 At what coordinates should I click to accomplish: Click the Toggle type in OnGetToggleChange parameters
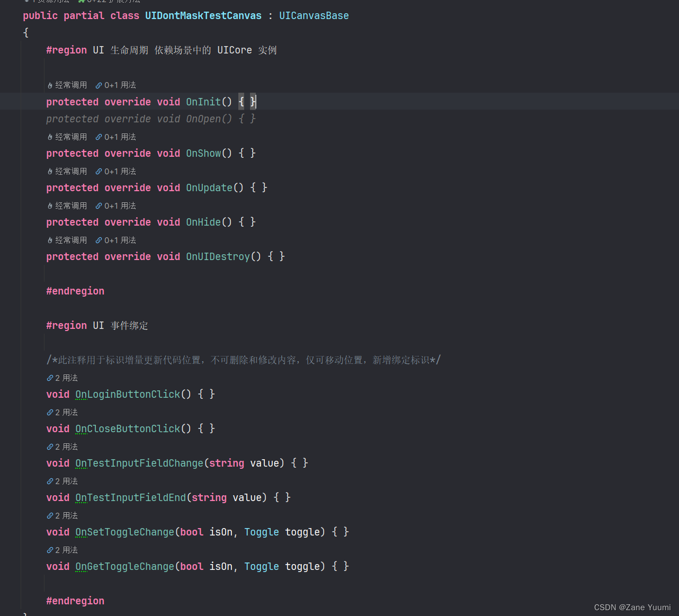(x=262, y=567)
